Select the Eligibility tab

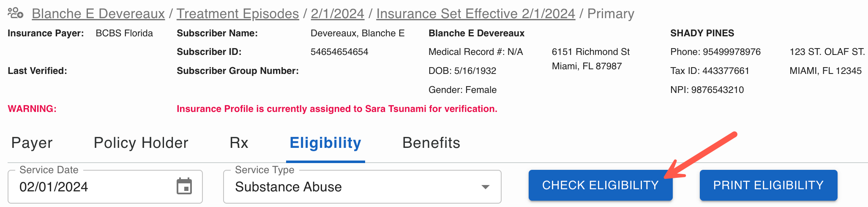(325, 143)
